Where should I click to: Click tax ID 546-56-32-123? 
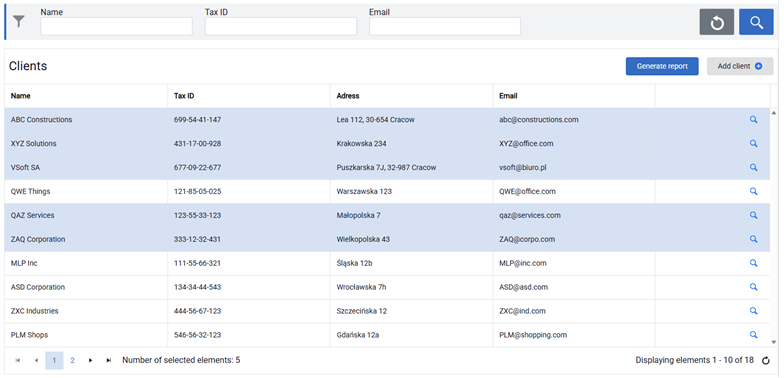pos(198,335)
